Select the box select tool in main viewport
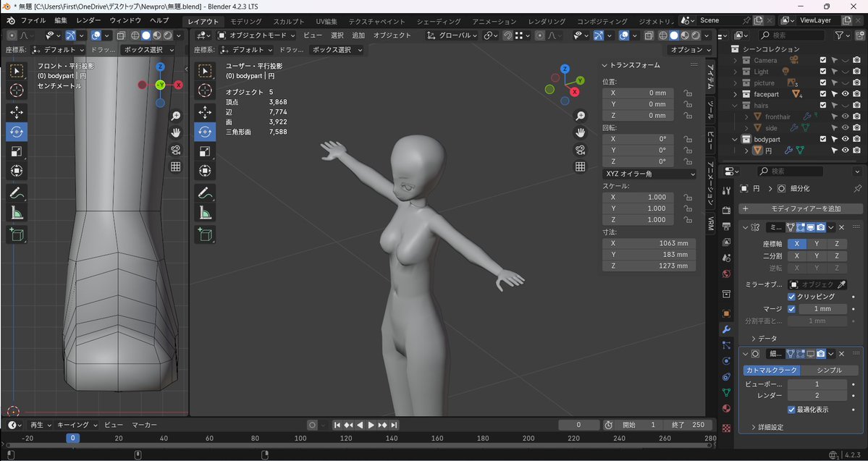The width and height of the screenshot is (868, 461). pyautogui.click(x=205, y=71)
